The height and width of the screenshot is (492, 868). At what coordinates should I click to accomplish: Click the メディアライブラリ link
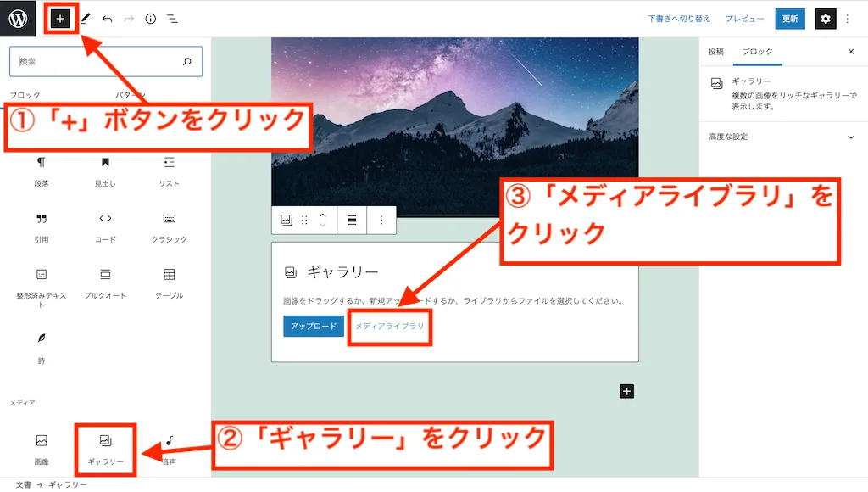click(x=389, y=326)
